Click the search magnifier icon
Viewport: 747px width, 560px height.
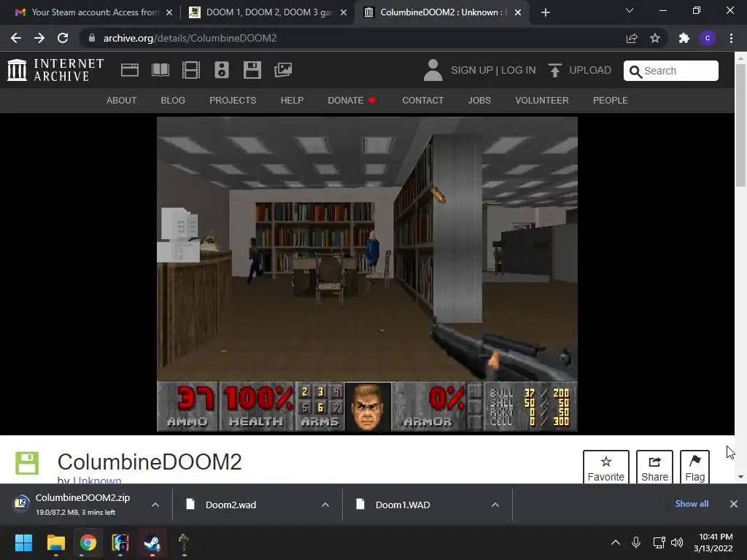pos(635,71)
